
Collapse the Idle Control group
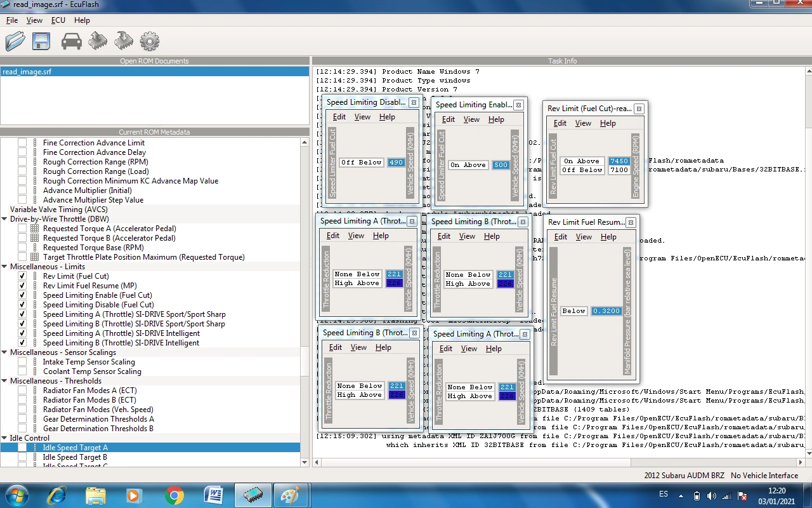[4, 438]
